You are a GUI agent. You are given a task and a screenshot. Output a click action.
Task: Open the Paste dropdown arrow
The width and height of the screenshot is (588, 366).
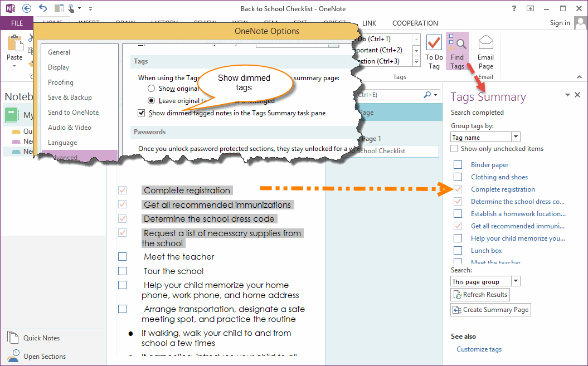[x=14, y=66]
